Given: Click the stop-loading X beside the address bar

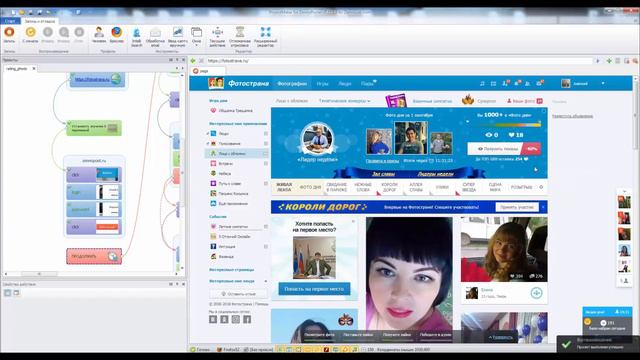Looking at the screenshot, I should (201, 61).
